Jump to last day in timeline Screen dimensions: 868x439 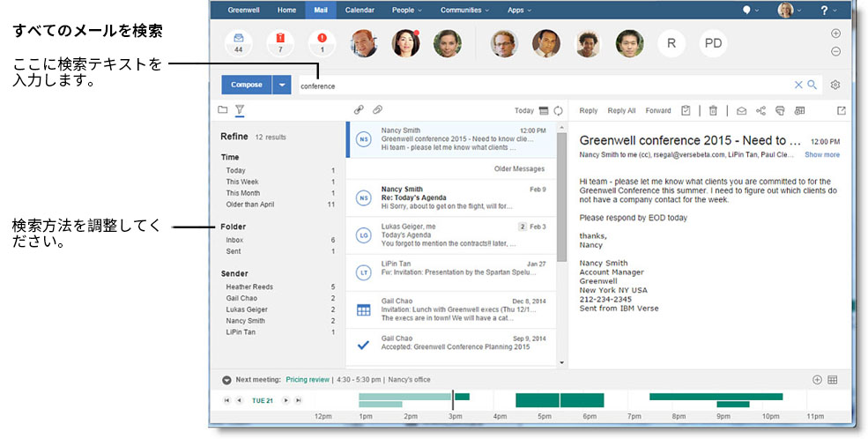299,400
